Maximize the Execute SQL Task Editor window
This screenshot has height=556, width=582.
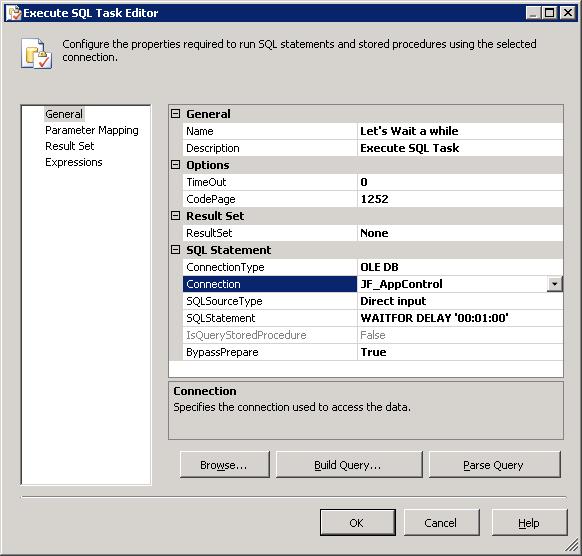point(549,13)
